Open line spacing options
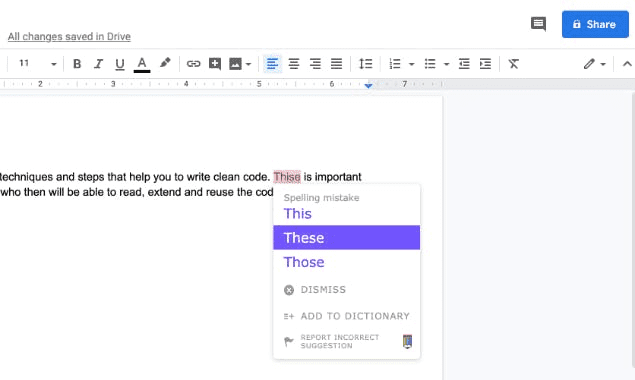 coord(365,64)
